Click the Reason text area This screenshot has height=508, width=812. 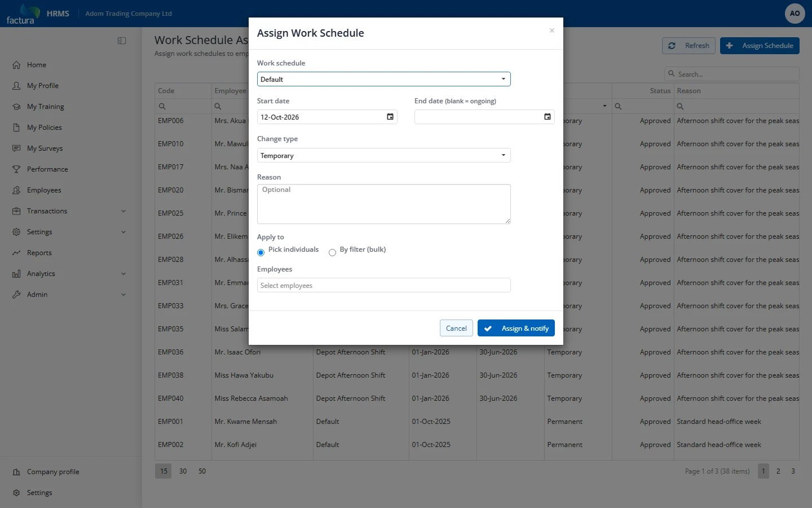[x=384, y=204]
